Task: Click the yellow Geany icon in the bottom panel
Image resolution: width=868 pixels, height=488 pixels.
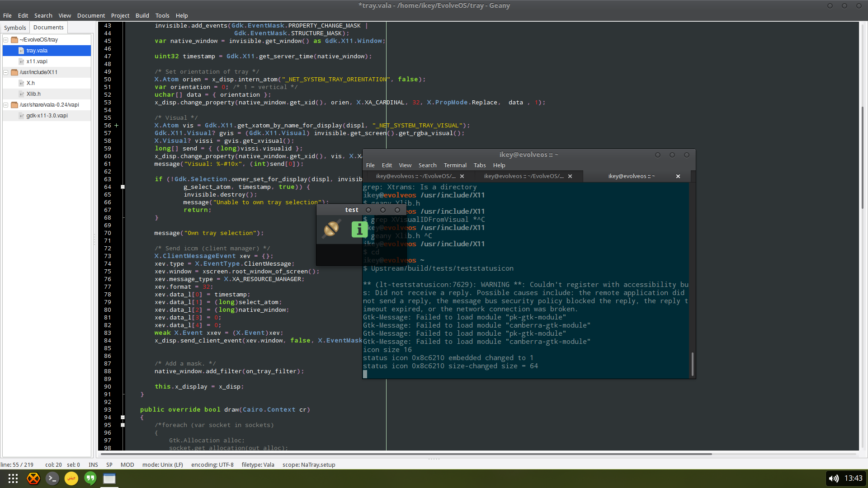Action: tap(71, 479)
